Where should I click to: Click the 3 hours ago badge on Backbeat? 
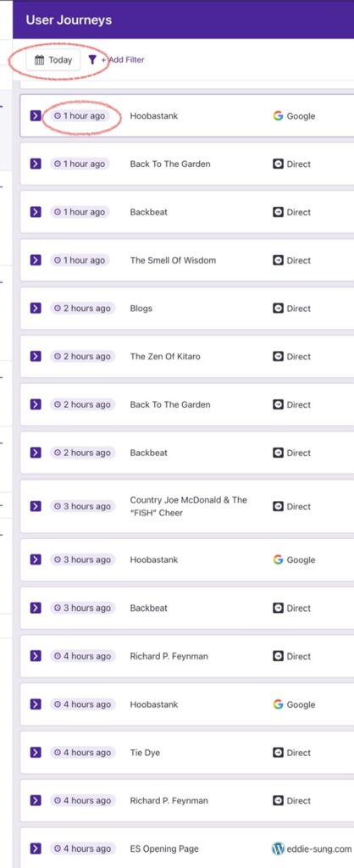pyautogui.click(x=80, y=608)
